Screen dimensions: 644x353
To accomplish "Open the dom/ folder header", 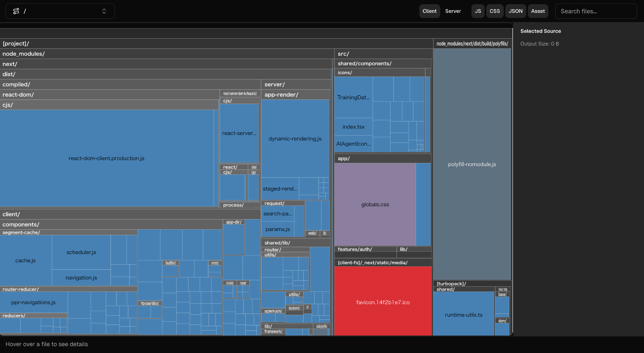I will pyautogui.click(x=502, y=320).
